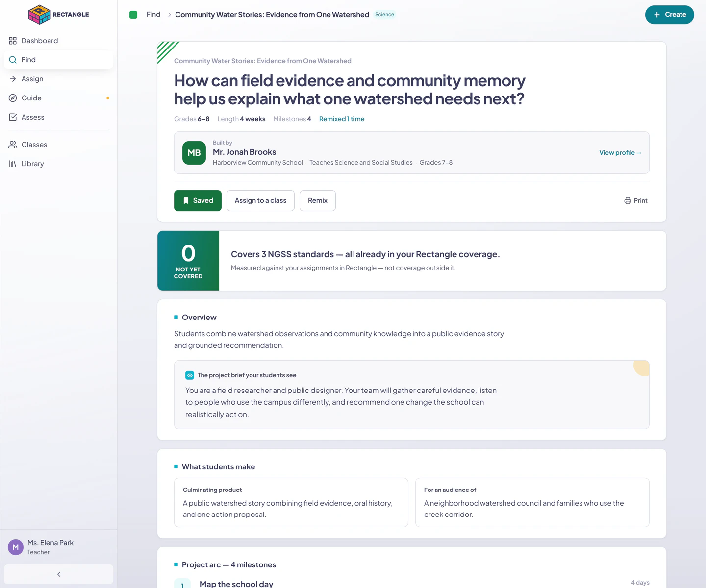Image resolution: width=706 pixels, height=588 pixels.
Task: Click Project arc — 4 milestones heading
Action: pos(229,565)
